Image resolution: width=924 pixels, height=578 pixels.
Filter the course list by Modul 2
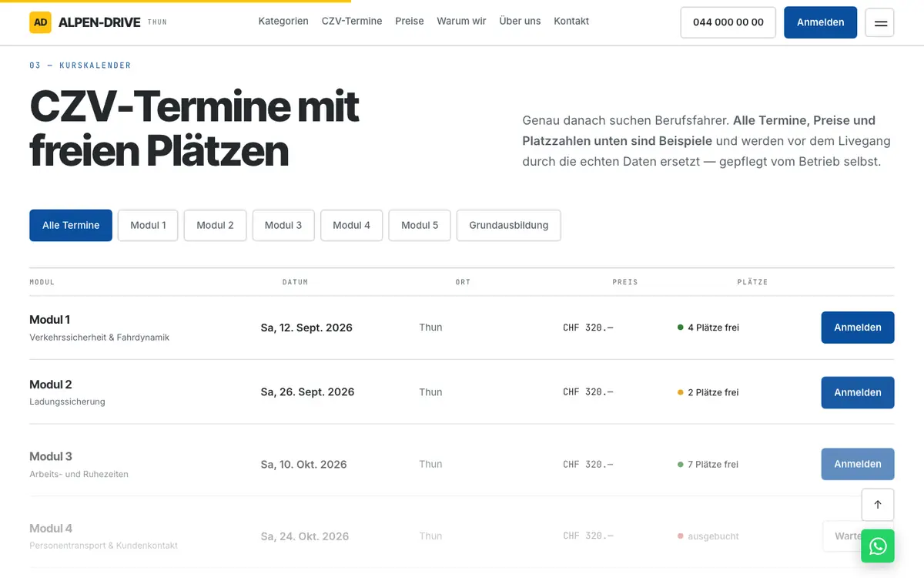[x=215, y=225]
